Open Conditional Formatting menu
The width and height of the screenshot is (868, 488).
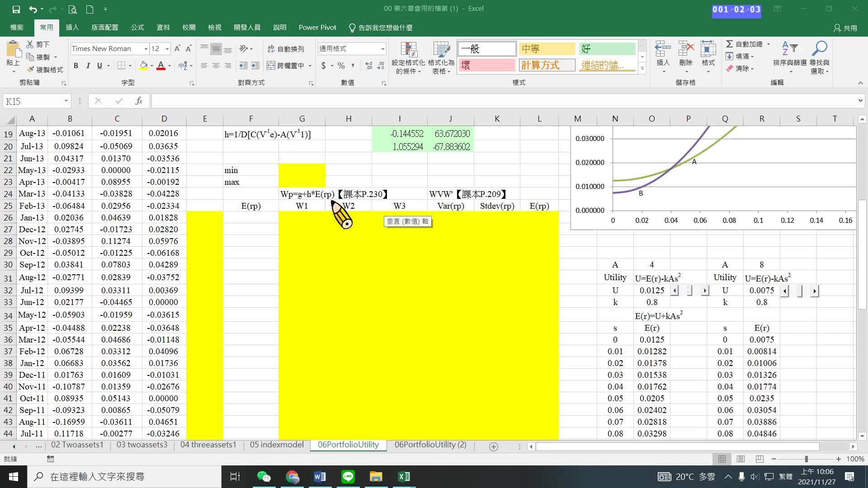coord(408,58)
